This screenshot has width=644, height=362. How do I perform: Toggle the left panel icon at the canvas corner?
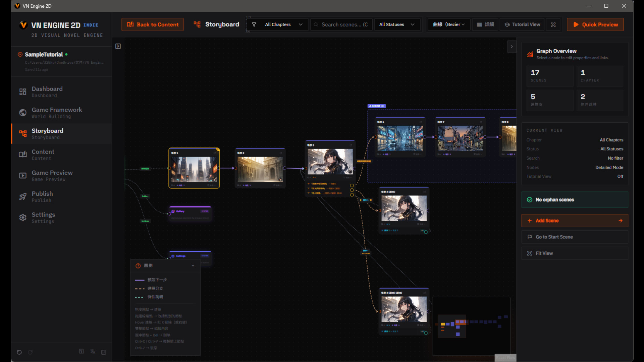click(118, 46)
